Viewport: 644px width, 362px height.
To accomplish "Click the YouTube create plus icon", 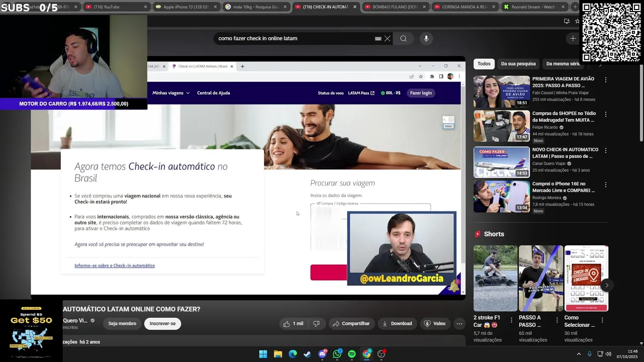I will click(x=573, y=39).
